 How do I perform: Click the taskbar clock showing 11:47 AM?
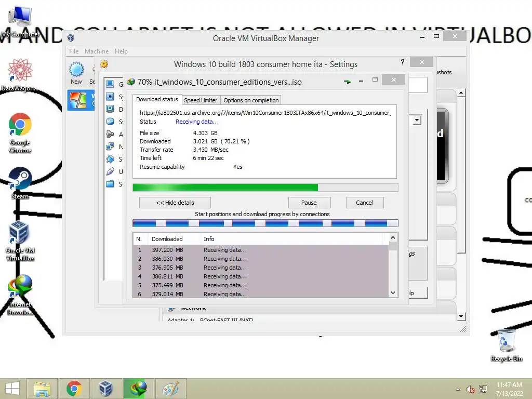point(509,389)
